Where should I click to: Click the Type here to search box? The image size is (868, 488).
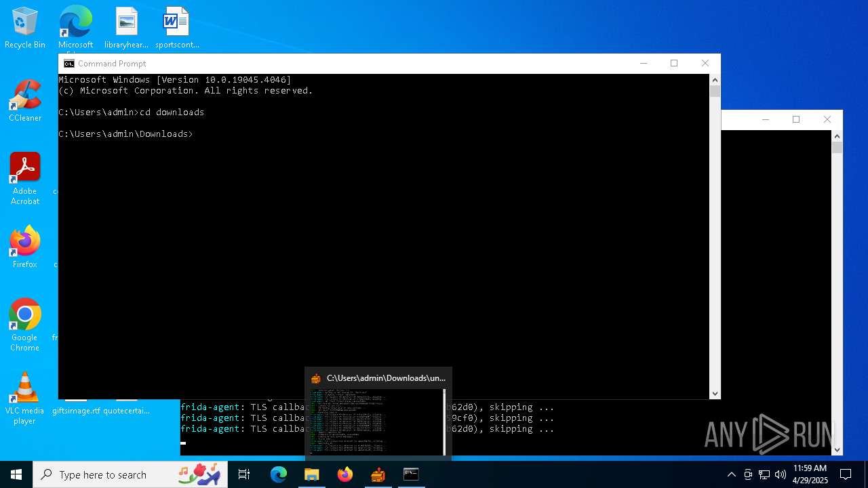click(x=131, y=474)
